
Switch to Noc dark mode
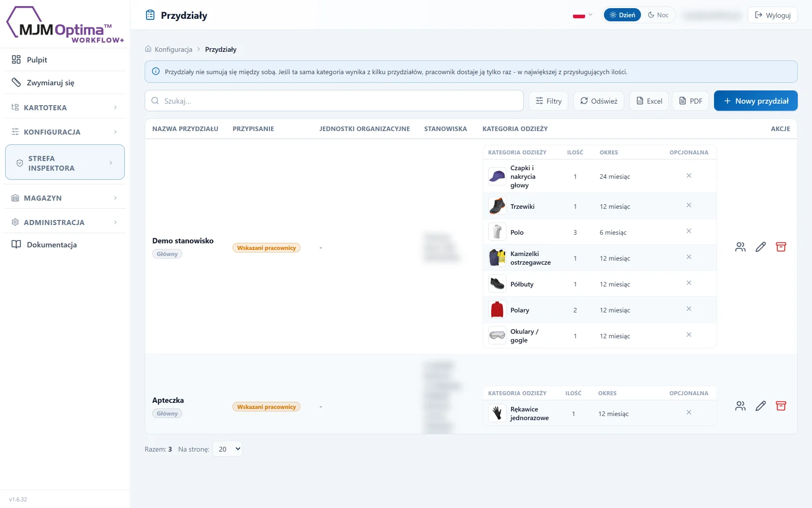[658, 15]
